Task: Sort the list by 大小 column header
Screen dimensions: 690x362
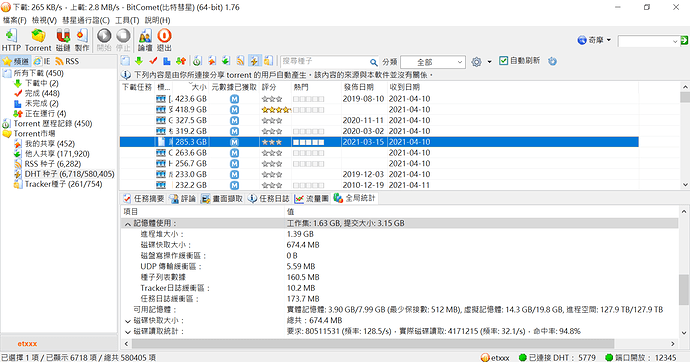Action: point(198,87)
